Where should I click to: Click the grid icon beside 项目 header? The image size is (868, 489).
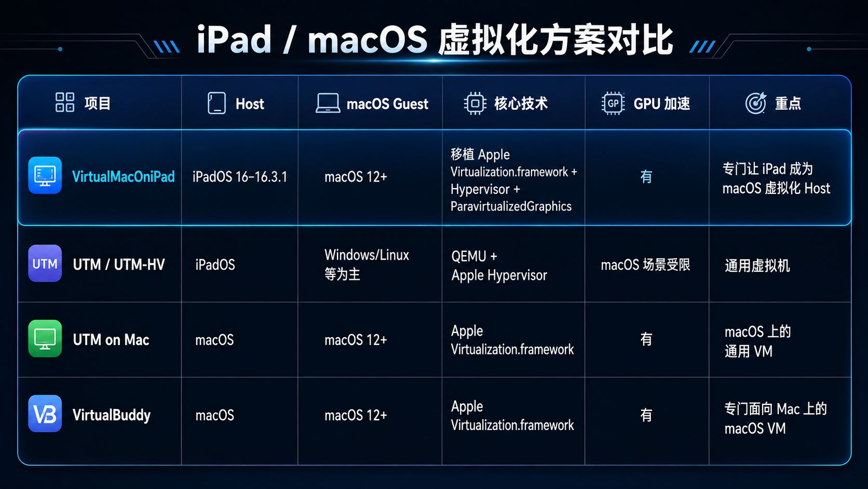65,102
